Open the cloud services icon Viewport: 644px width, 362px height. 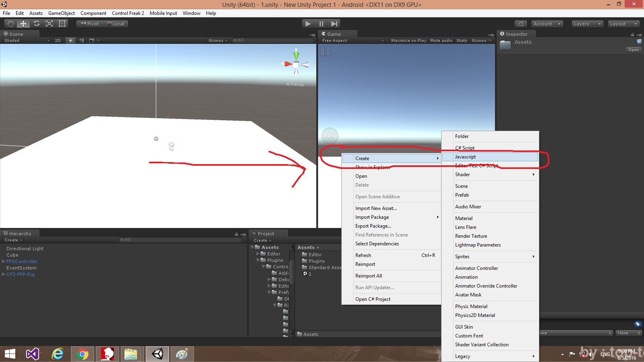tap(520, 24)
